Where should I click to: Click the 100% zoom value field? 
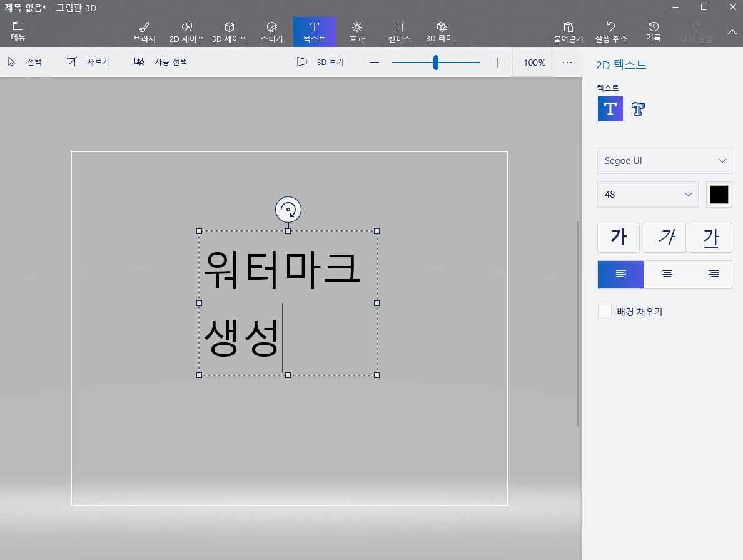pyautogui.click(x=532, y=63)
